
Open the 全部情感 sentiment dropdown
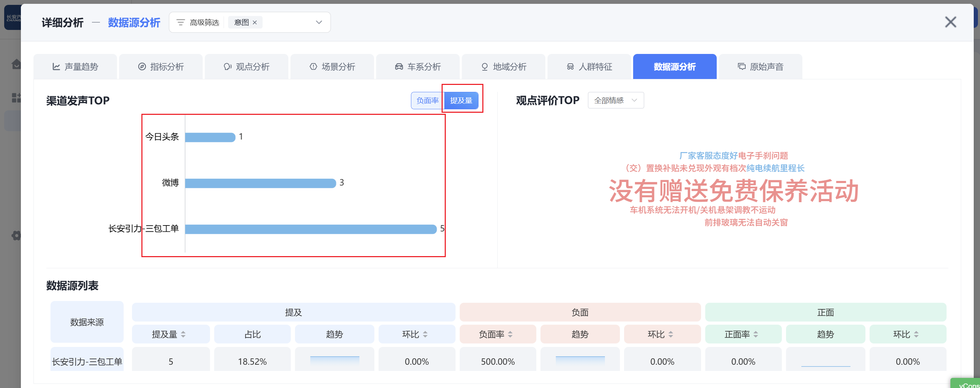click(x=615, y=100)
